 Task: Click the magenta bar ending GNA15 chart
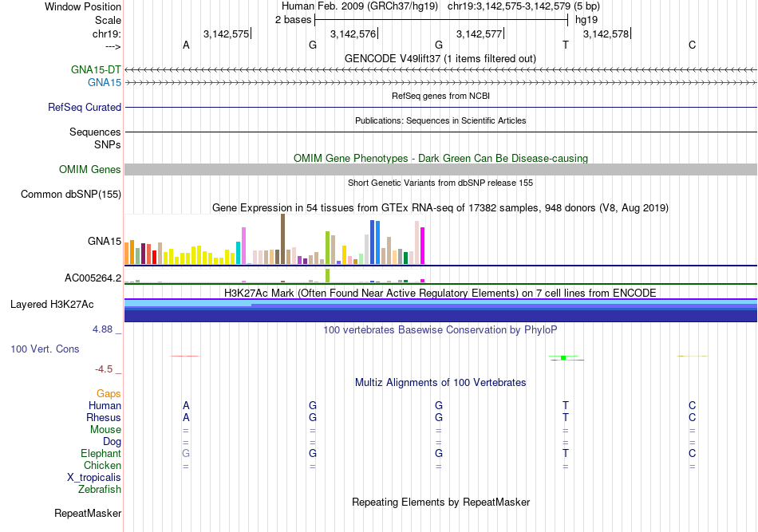(423, 246)
